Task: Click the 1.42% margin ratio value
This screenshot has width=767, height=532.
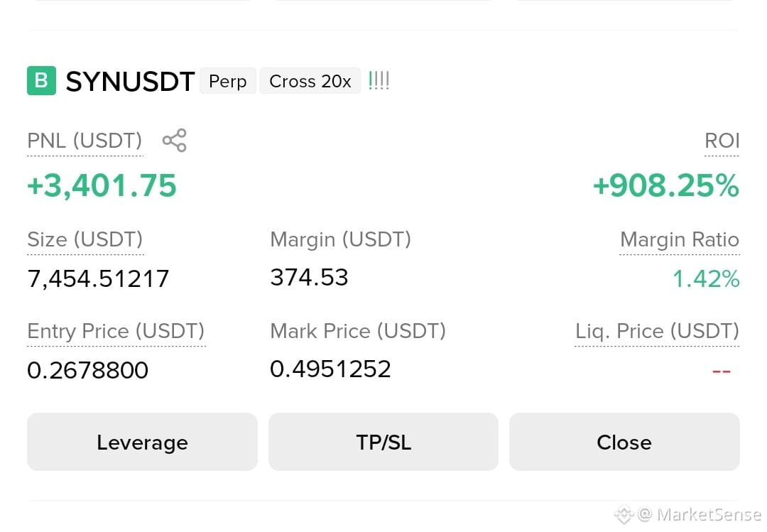Action: (x=706, y=279)
